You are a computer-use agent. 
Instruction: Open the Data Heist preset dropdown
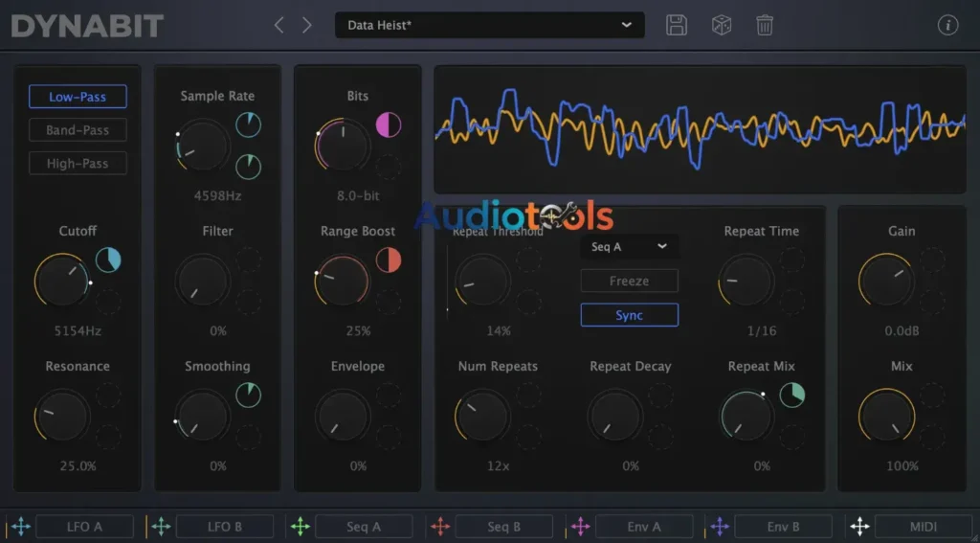point(489,26)
